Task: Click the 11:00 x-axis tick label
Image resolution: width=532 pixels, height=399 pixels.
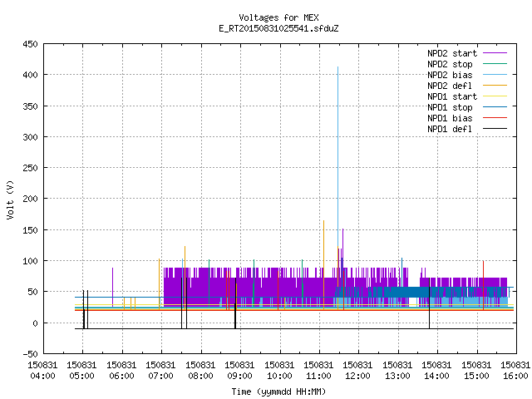Action: click(x=318, y=376)
